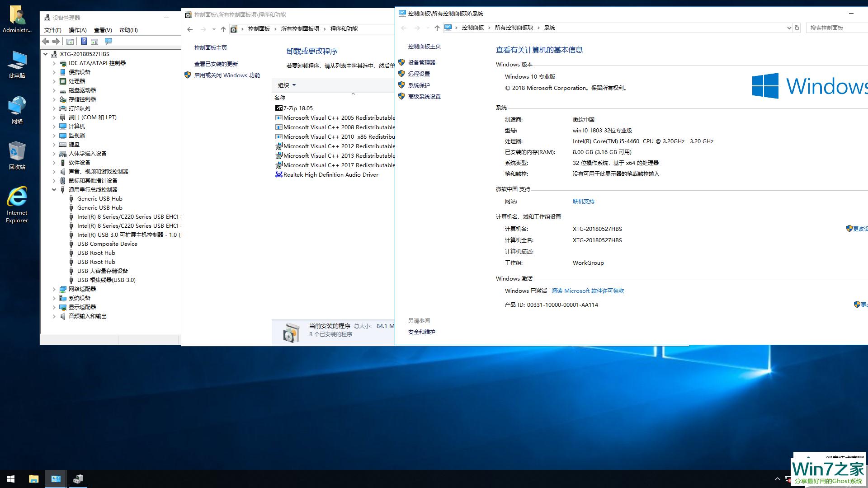Click the up arrow in Programs and Features window

coord(223,29)
